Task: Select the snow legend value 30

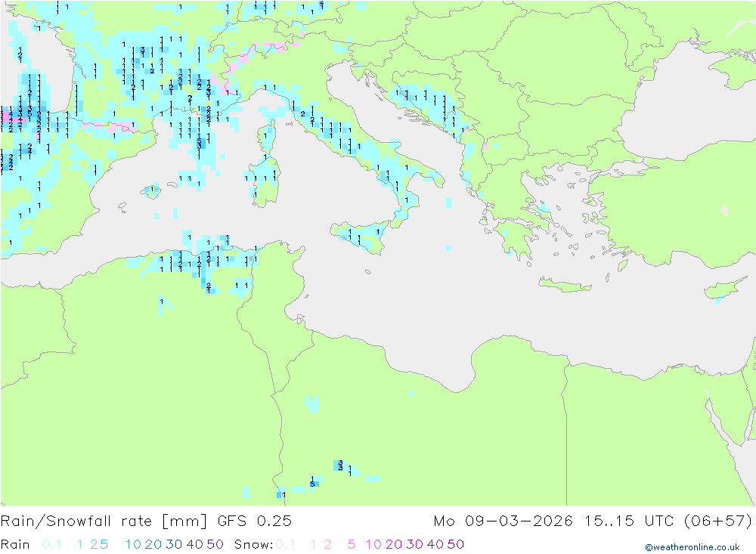Action: tap(414, 544)
